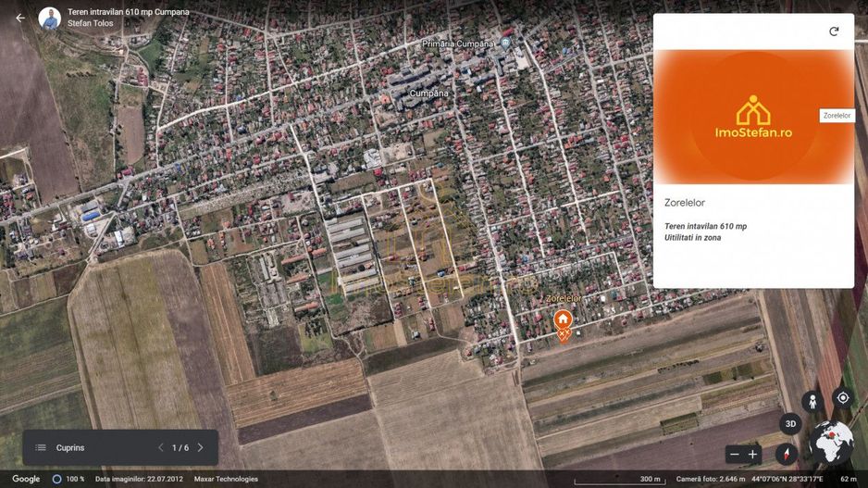868x488 pixels.
Task: Open table of contents list icon
Action: [41, 448]
